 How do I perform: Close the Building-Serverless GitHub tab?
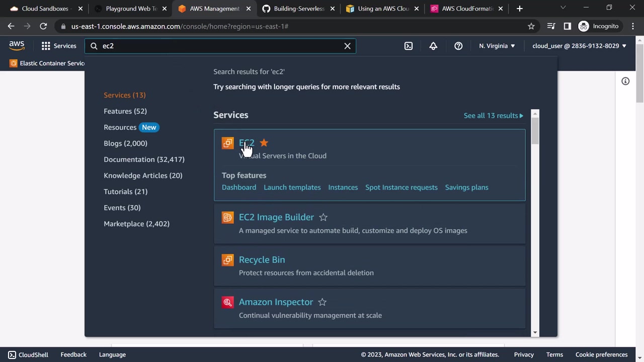pos(332,9)
